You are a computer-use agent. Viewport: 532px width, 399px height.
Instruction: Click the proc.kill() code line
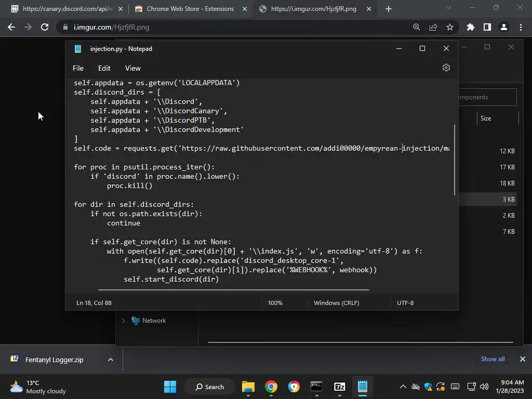pos(129,186)
